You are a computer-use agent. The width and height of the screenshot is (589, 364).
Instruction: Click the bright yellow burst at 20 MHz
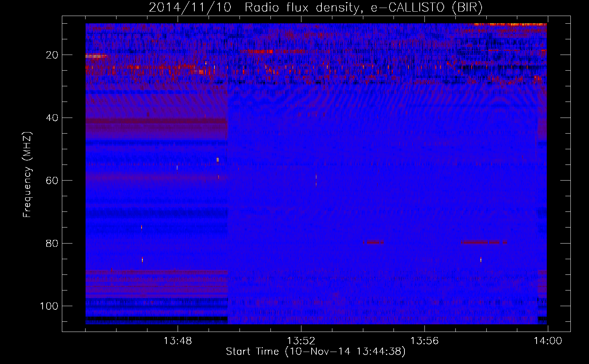coord(96,56)
